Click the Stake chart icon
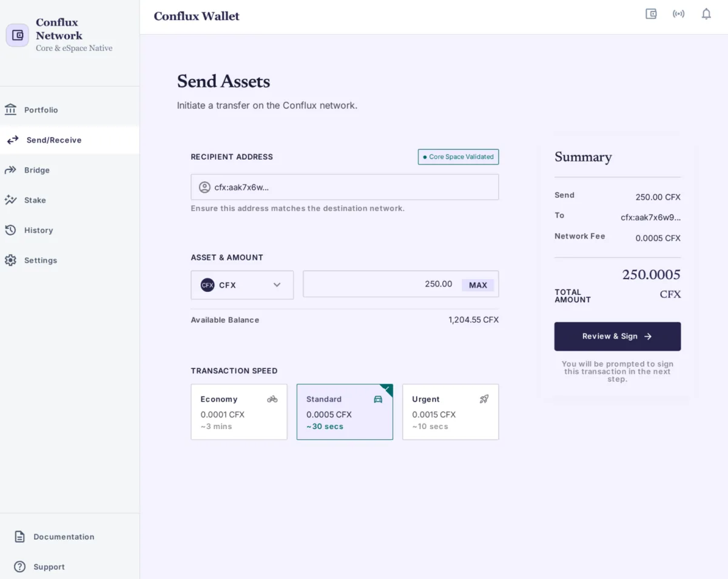728x579 pixels. coord(10,200)
